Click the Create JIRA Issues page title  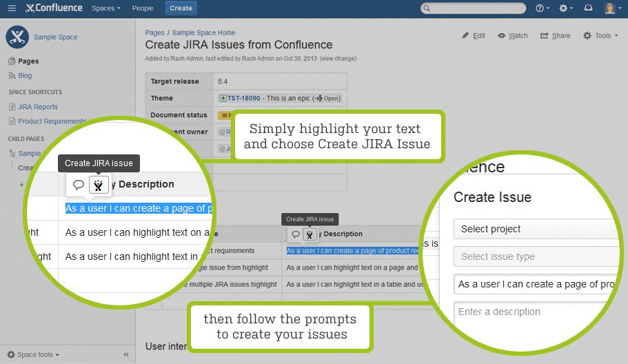pyautogui.click(x=239, y=44)
